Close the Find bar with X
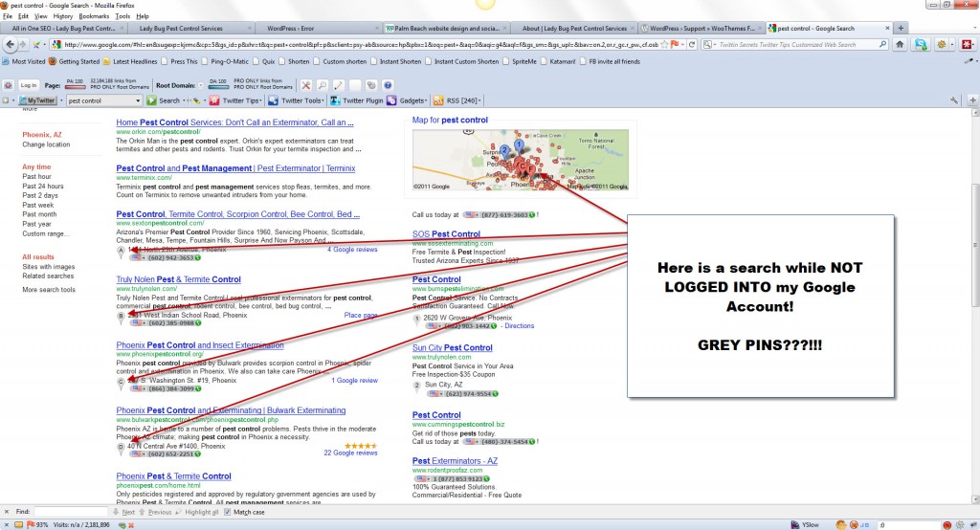Screen dimensions: 980x530 pos(7,511)
